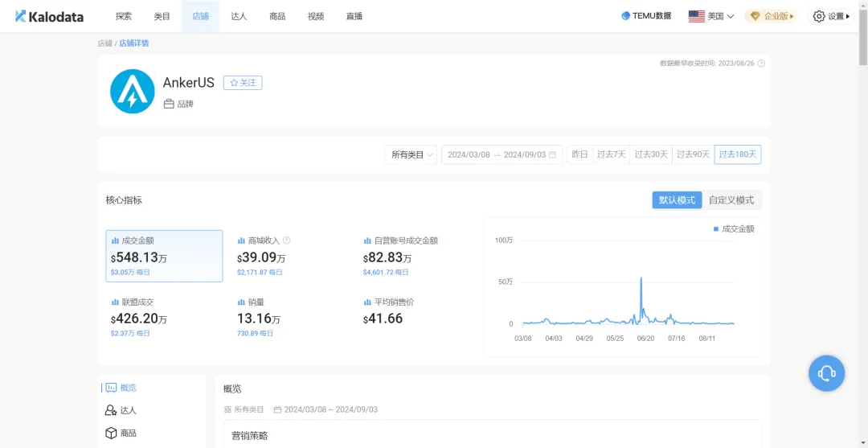The image size is (868, 448).
Task: Click the briefcase 品牌 icon
Action: click(169, 104)
